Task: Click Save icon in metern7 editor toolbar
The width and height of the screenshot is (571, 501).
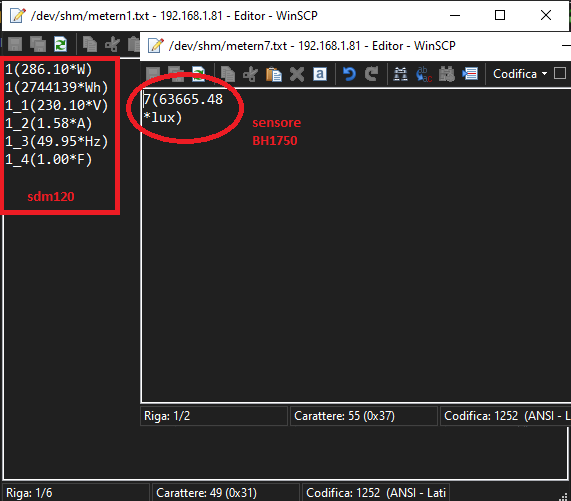Action: [153, 74]
